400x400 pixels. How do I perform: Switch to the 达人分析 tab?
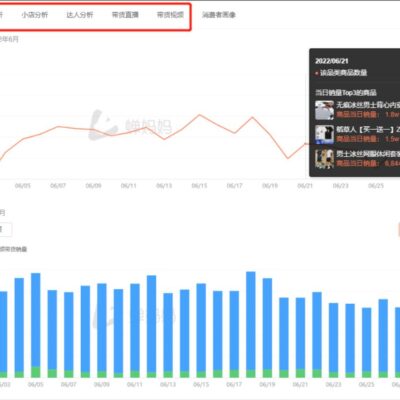pyautogui.click(x=80, y=15)
